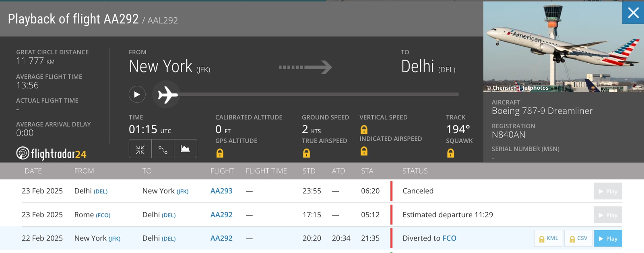The height and width of the screenshot is (253, 644).
Task: Click the lock under GPS Altitude
Action: coord(220,153)
